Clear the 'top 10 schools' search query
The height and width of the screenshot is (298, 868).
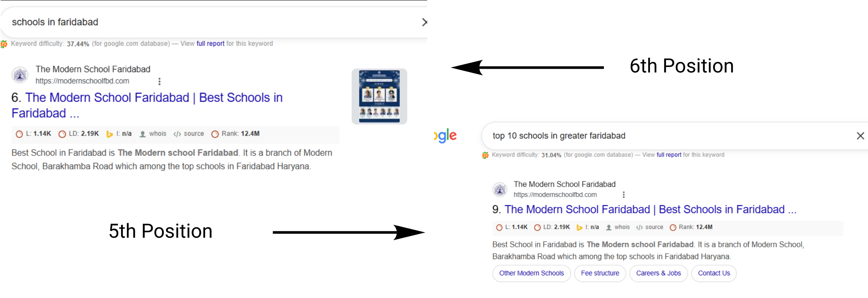pos(860,136)
